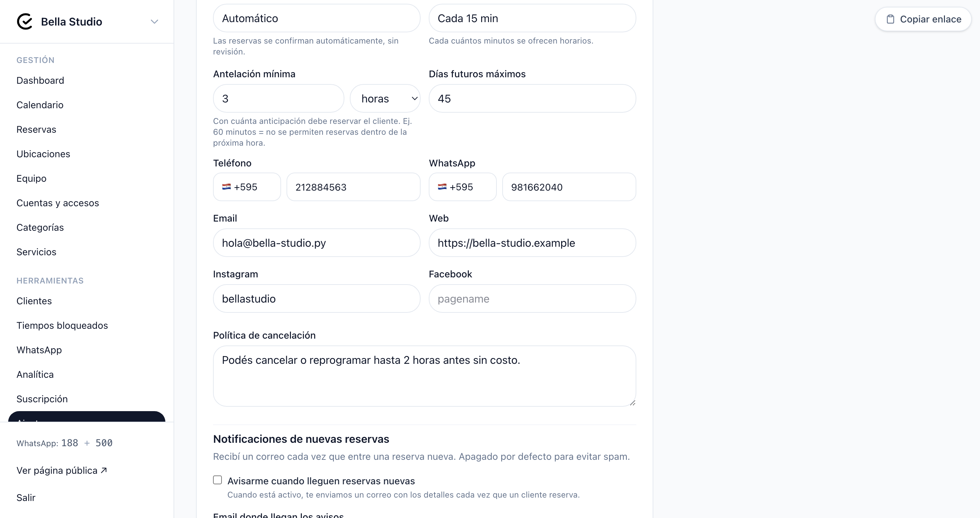Screen dimensions: 980x518
Task: Grab the cancellation textarea resize handle
Action: (632, 403)
